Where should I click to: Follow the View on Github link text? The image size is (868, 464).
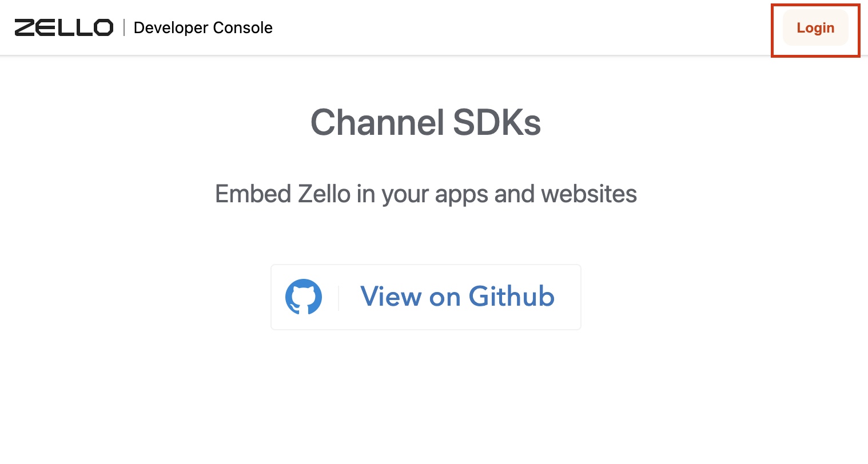click(457, 297)
